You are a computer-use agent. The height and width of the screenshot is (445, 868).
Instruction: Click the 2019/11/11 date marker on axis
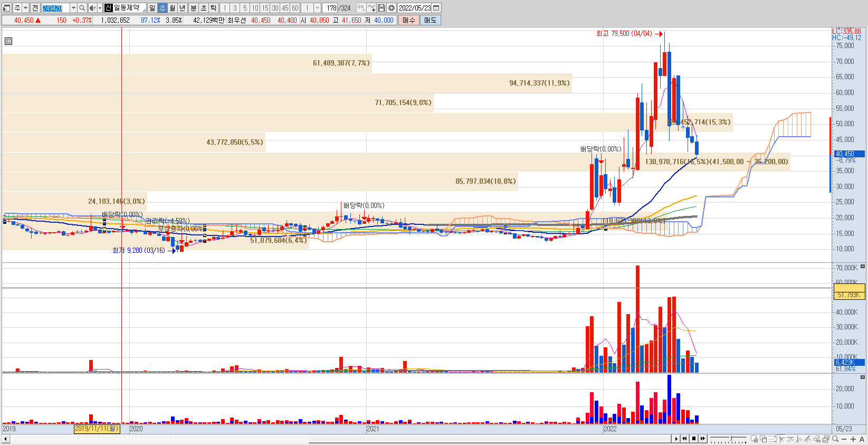(97, 429)
